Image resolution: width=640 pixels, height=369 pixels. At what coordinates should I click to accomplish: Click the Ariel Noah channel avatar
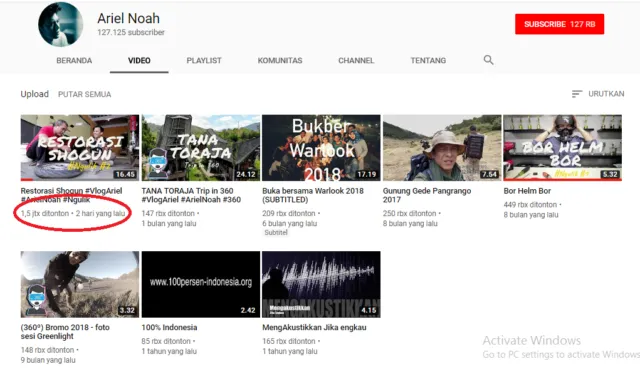click(60, 24)
